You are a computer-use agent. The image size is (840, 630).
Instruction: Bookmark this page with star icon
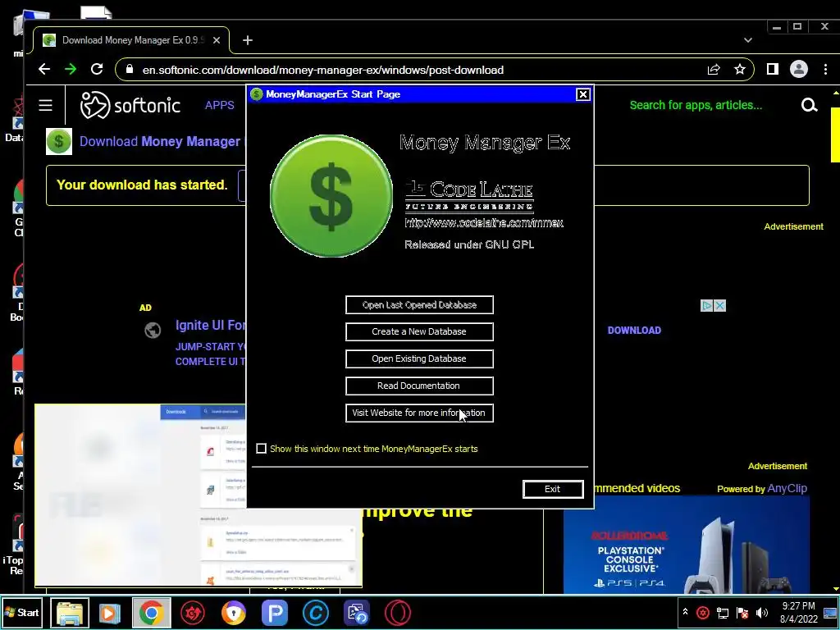point(740,69)
